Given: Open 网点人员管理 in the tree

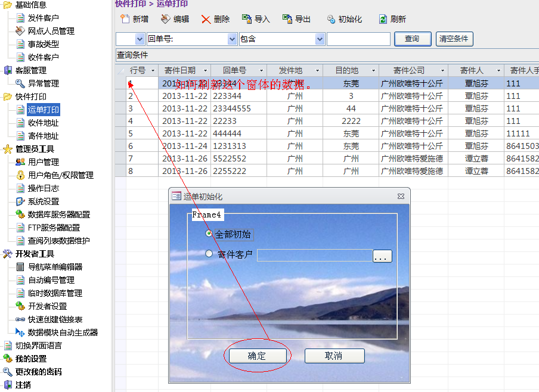Looking at the screenshot, I should [51, 31].
